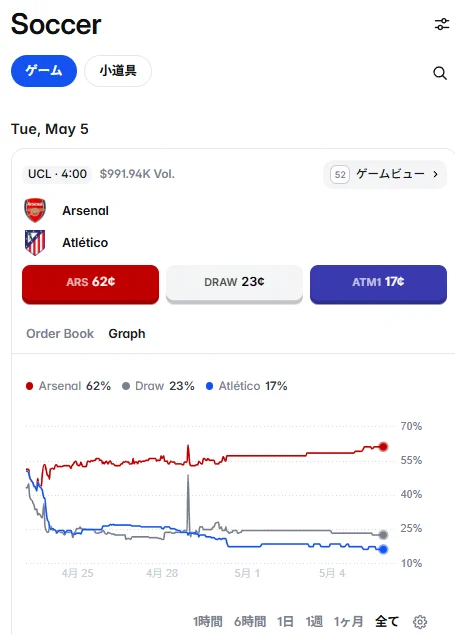Click red Arsenal line endpoint dot
This screenshot has height=634, width=455.
(383, 447)
